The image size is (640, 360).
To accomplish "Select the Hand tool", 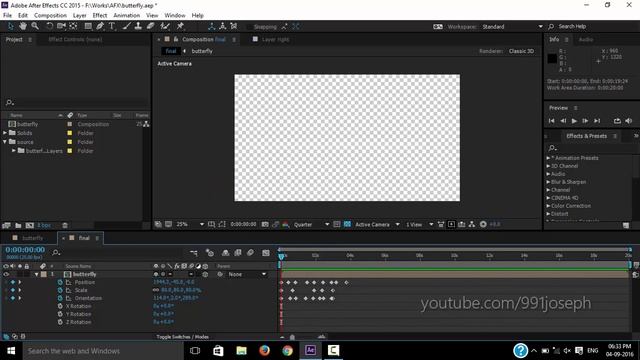I will click(23, 26).
